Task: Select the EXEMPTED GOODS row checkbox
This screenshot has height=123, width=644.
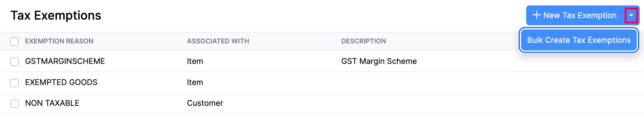Action: pyautogui.click(x=14, y=83)
